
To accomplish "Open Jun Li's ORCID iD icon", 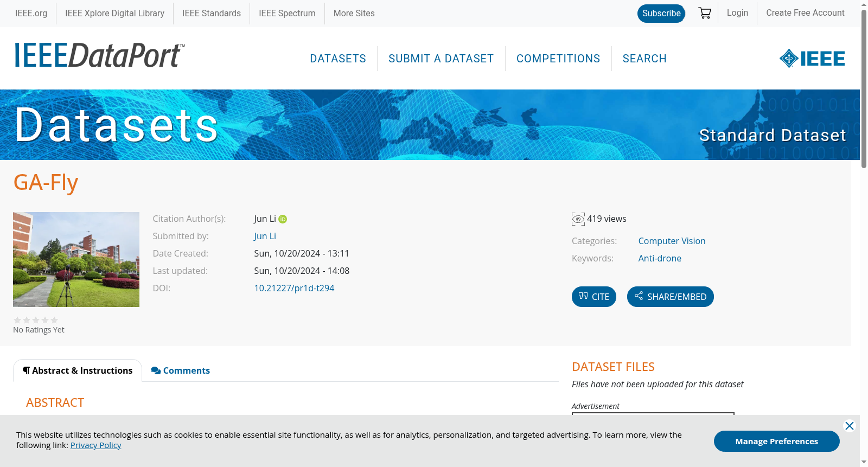I will [x=283, y=219].
